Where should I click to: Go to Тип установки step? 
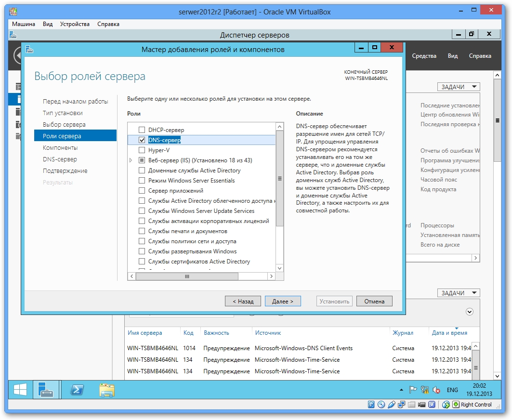coord(63,113)
